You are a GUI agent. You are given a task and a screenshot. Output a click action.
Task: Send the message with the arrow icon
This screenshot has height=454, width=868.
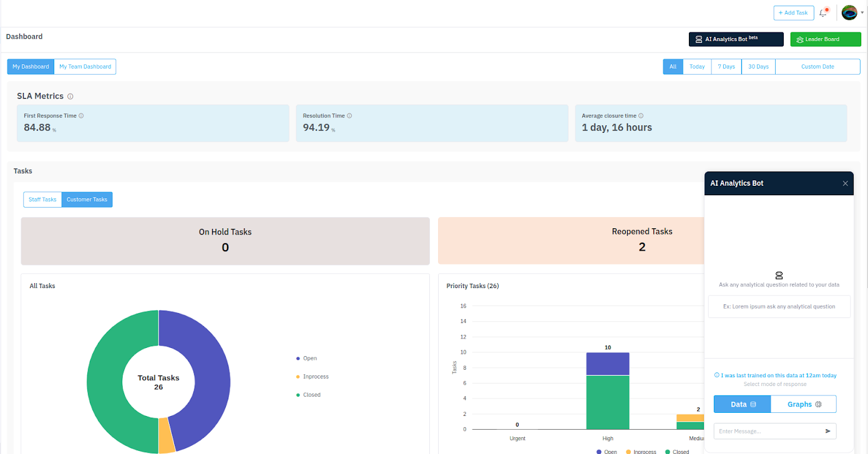(x=828, y=431)
